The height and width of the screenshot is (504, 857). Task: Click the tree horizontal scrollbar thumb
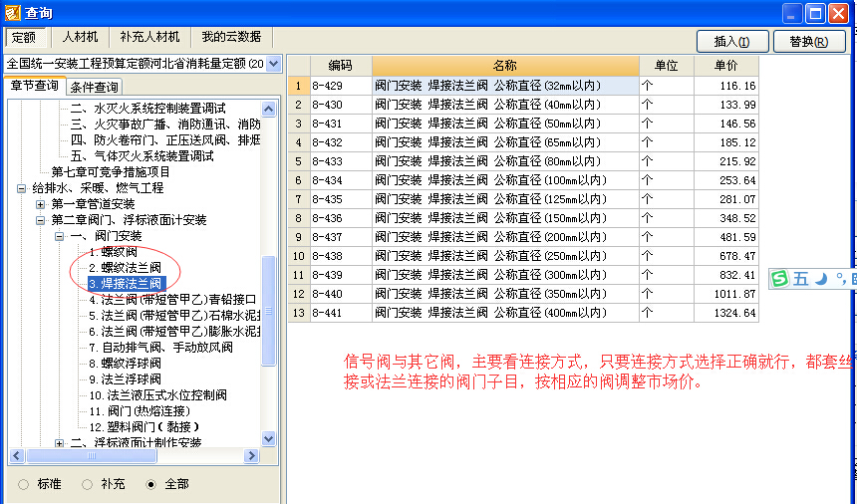tap(92, 455)
